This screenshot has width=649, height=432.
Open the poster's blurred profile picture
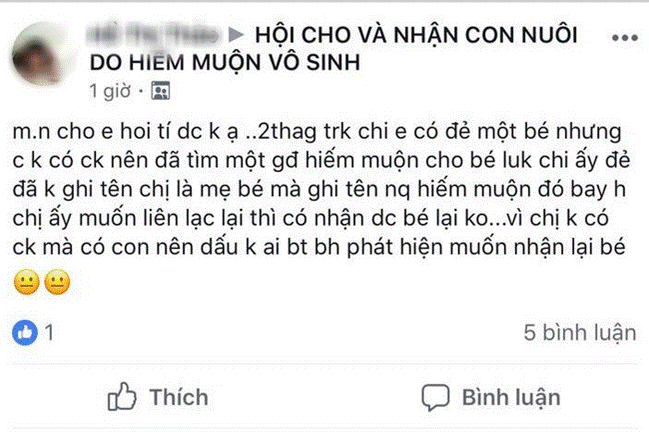pyautogui.click(x=43, y=54)
